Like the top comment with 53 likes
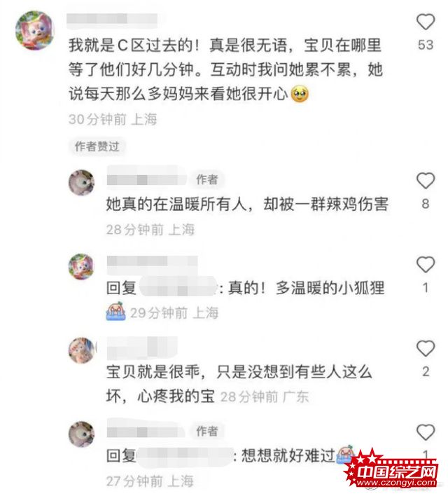Image resolution: width=448 pixels, height=496 pixels. (425, 22)
